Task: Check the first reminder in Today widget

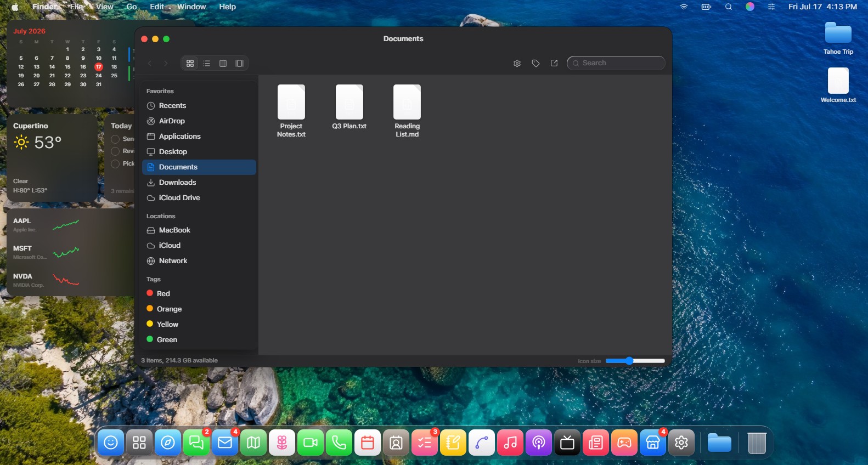Action: click(x=115, y=139)
